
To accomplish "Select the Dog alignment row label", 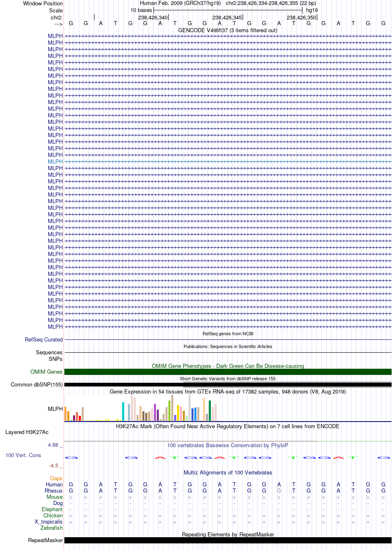I will 58,503.
